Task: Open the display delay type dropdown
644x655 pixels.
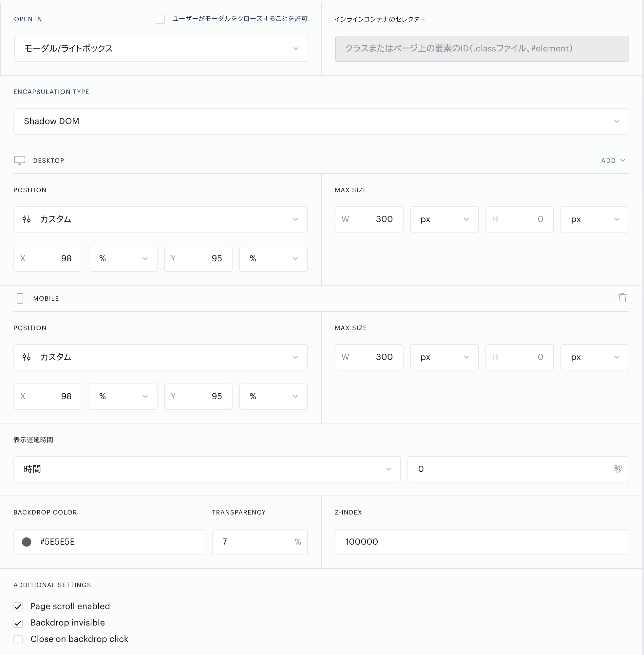Action: pyautogui.click(x=207, y=469)
